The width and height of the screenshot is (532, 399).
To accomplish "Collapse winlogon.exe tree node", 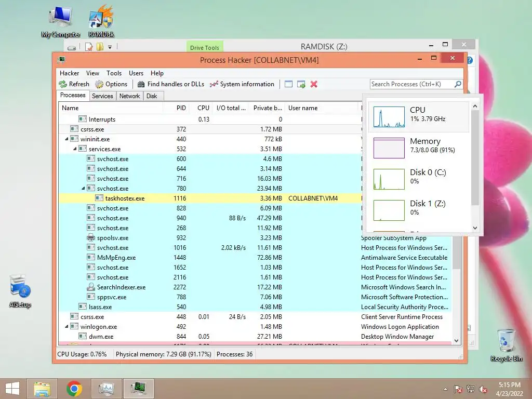I will point(67,327).
